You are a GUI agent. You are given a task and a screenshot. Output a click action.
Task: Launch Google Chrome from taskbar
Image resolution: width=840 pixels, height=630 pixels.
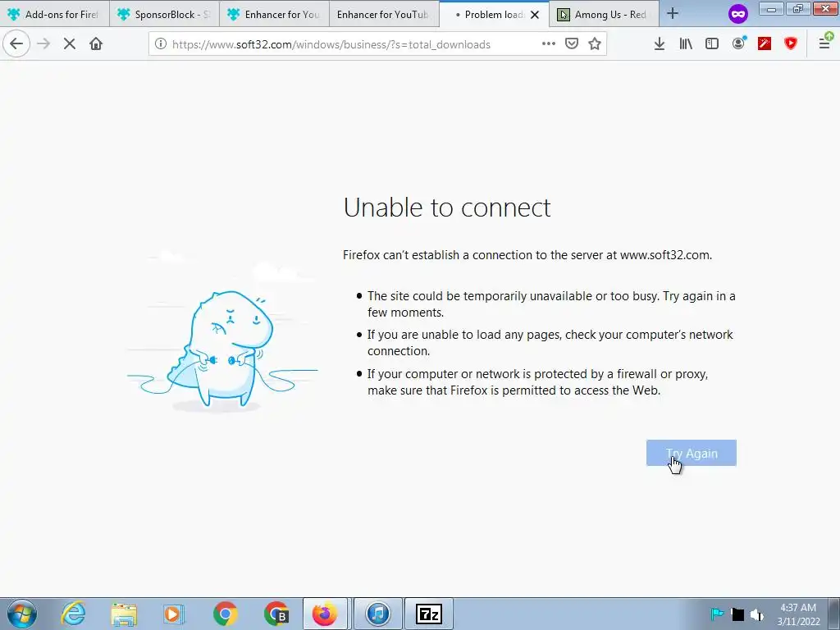[x=225, y=614]
